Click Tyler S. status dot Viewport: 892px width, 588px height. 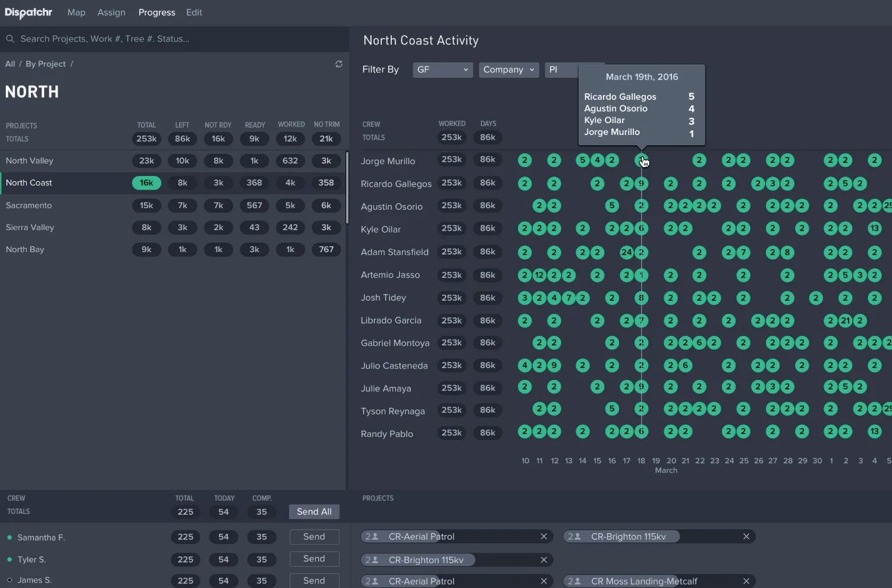click(x=10, y=559)
